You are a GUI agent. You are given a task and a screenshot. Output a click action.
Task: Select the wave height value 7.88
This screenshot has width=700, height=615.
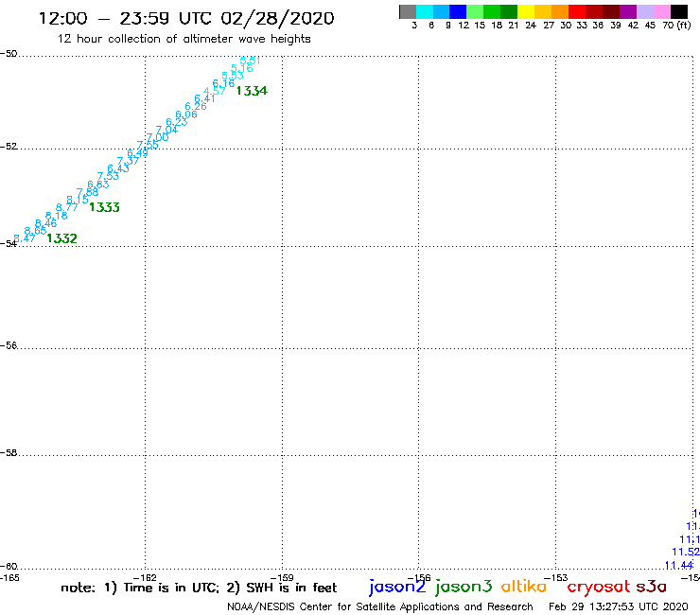(x=87, y=192)
